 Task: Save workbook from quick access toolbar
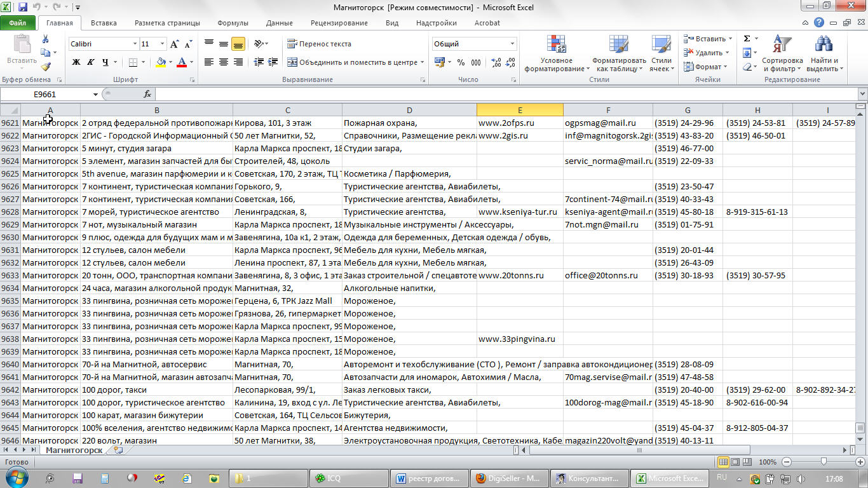23,8
